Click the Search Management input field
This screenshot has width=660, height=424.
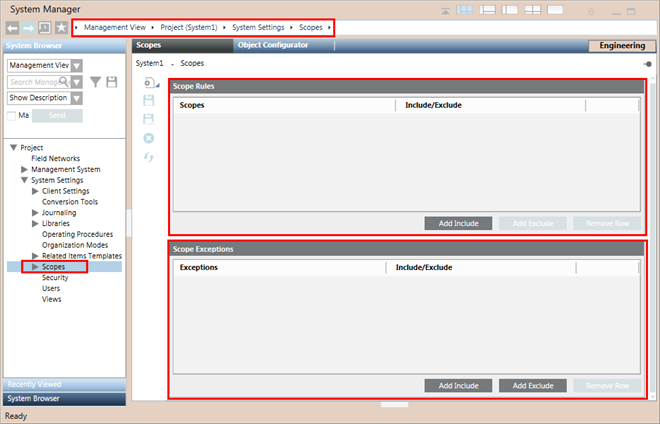(x=39, y=81)
